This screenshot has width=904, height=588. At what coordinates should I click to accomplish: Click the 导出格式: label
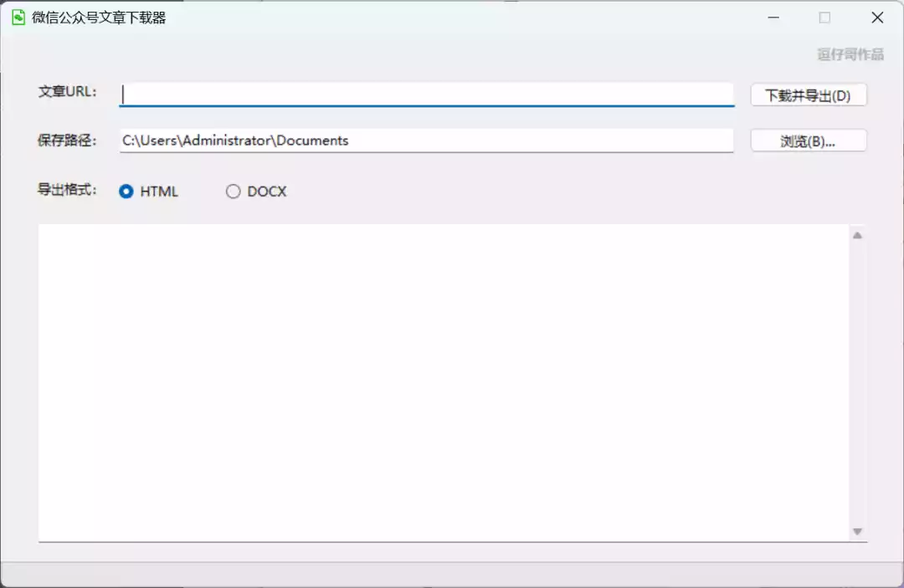[68, 190]
